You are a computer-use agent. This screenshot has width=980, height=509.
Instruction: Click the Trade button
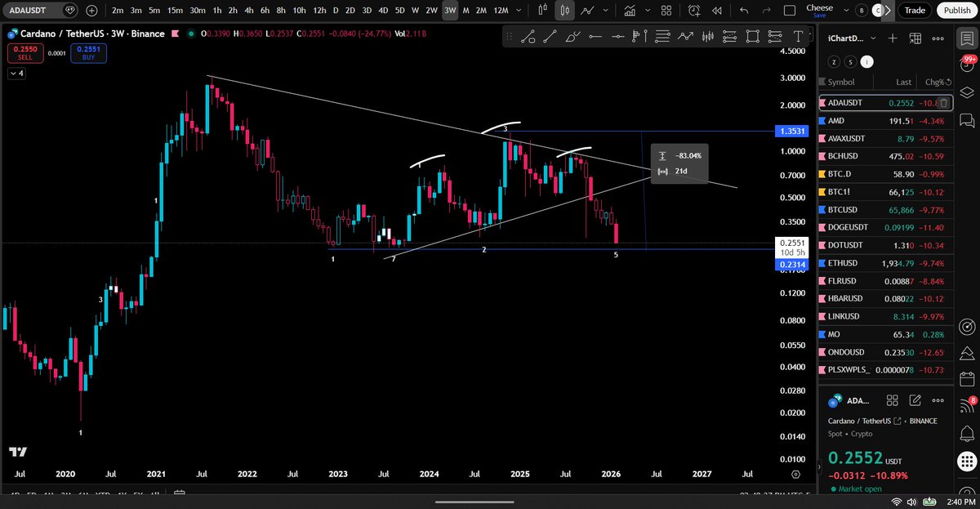click(x=915, y=11)
